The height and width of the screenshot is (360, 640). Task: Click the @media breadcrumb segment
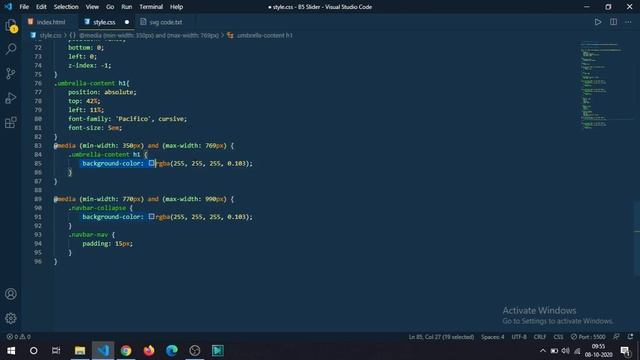point(149,36)
